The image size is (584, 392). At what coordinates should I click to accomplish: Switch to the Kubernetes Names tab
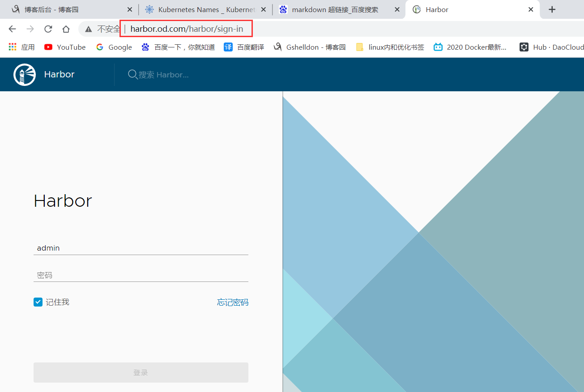tap(205, 9)
